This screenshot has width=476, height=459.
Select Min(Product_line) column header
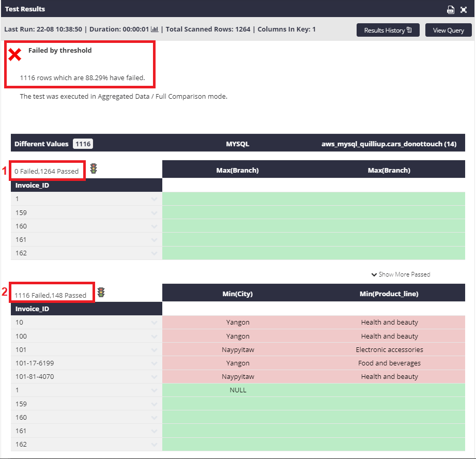389,294
